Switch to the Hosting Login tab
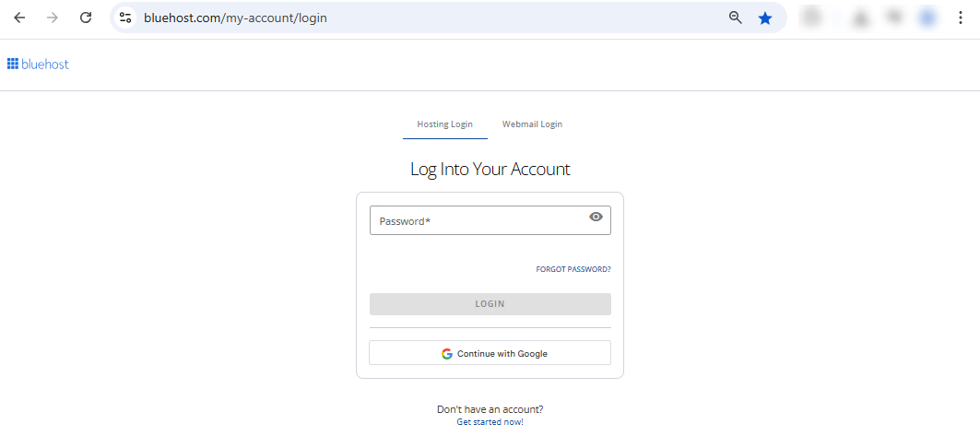The image size is (980, 436). [444, 124]
